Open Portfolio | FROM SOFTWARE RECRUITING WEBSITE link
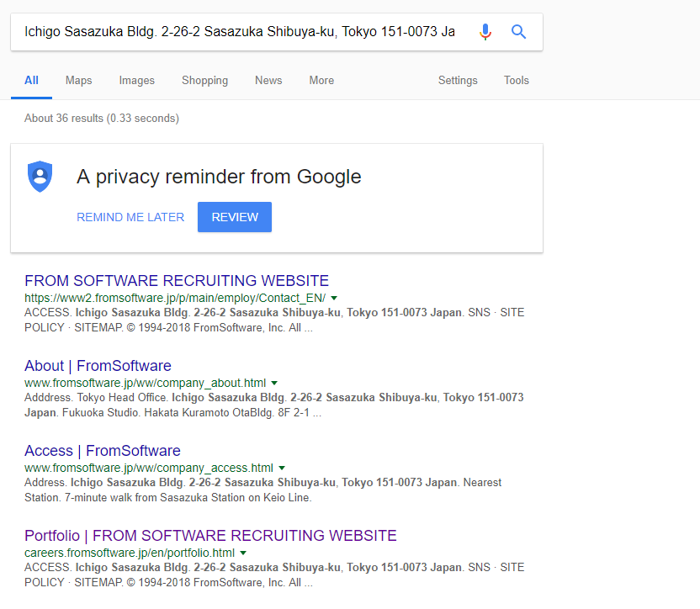 pyautogui.click(x=210, y=535)
